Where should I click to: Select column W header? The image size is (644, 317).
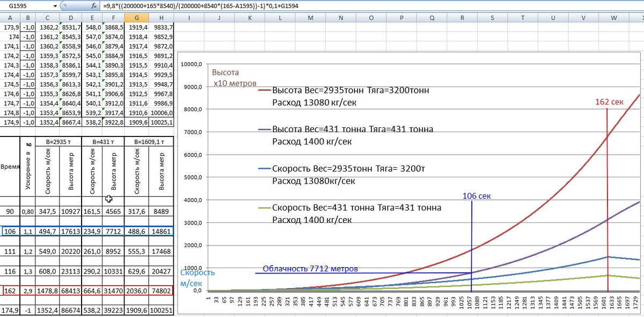click(614, 18)
